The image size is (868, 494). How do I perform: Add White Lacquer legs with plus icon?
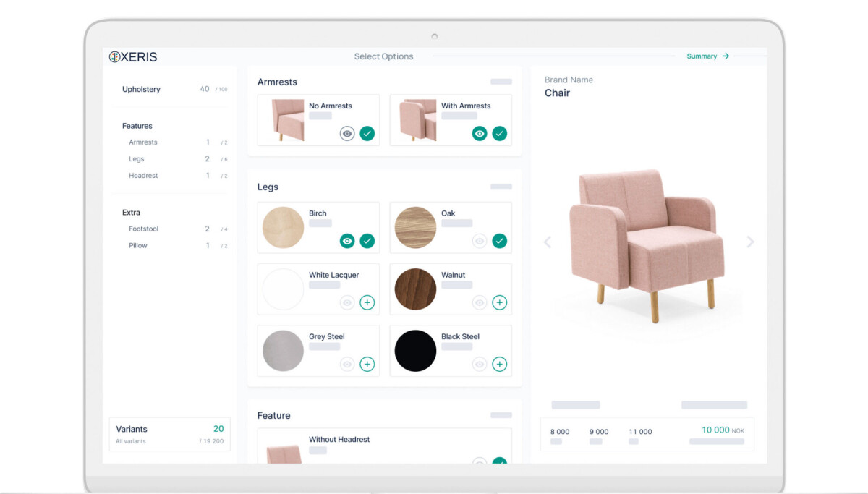coord(367,302)
